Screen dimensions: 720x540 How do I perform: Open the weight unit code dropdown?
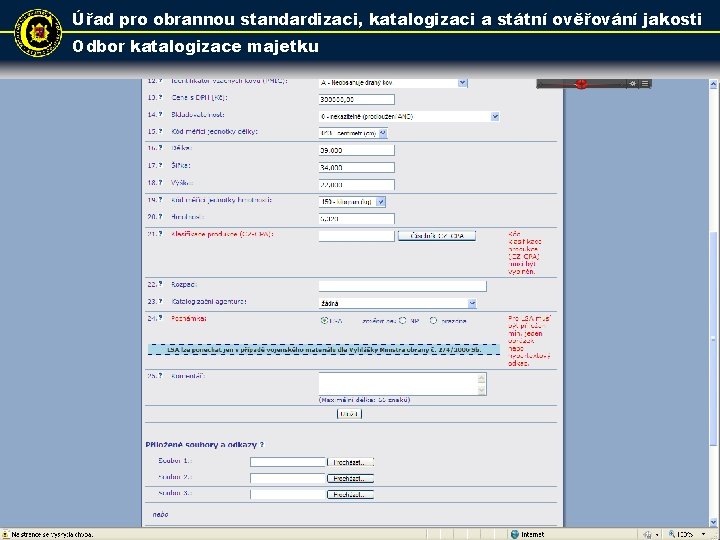click(381, 202)
